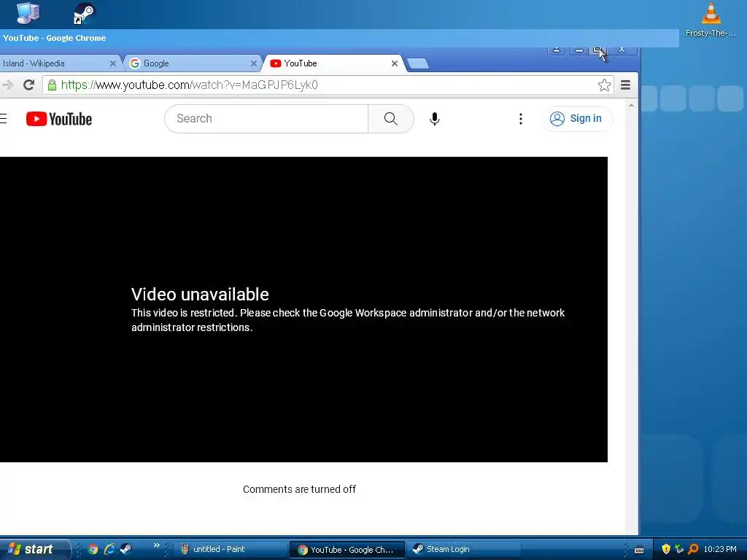Launch Steam from quick launch
747x560 pixels.
point(125,549)
